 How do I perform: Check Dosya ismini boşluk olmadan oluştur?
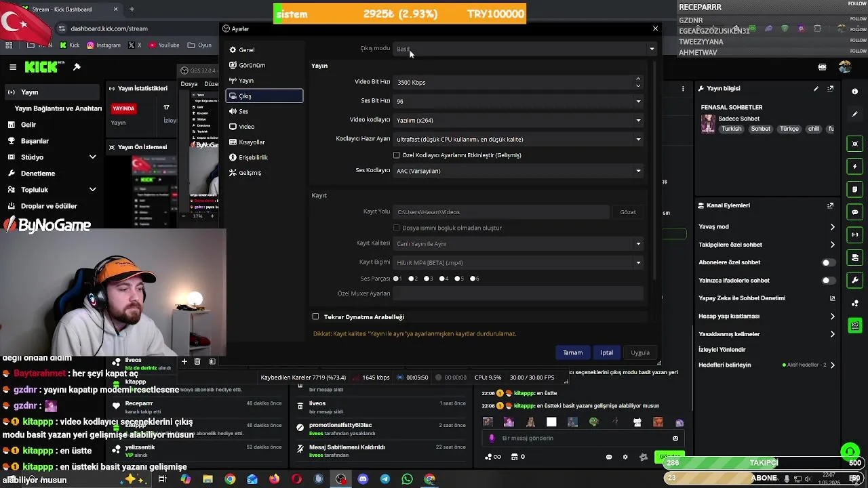pyautogui.click(x=397, y=228)
